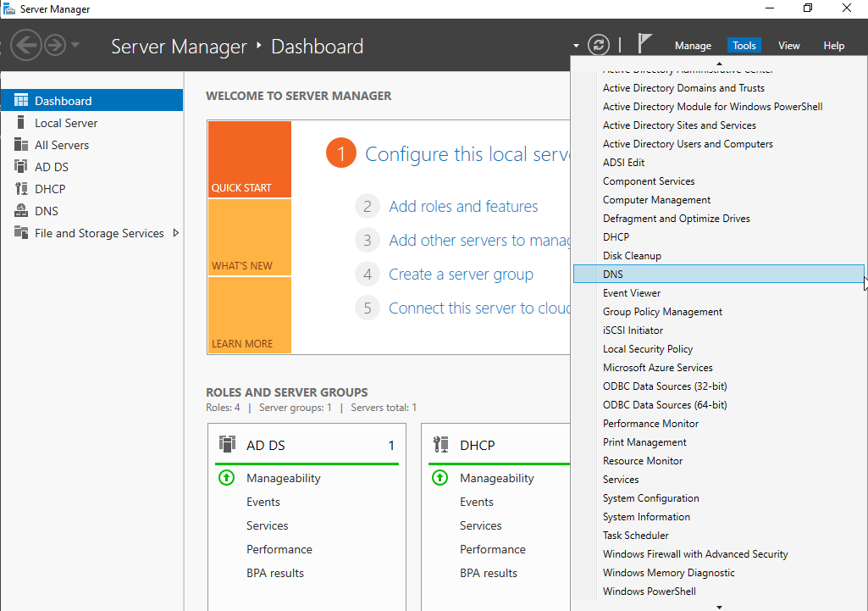Click the File and Storage Services icon
Image resolution: width=868 pixels, height=611 pixels.
[21, 233]
